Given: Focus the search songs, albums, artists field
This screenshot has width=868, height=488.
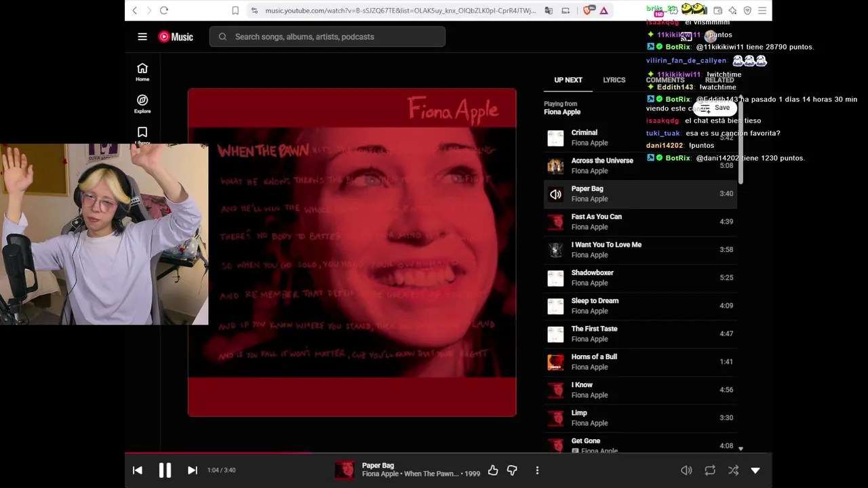Looking at the screenshot, I should click(x=328, y=37).
